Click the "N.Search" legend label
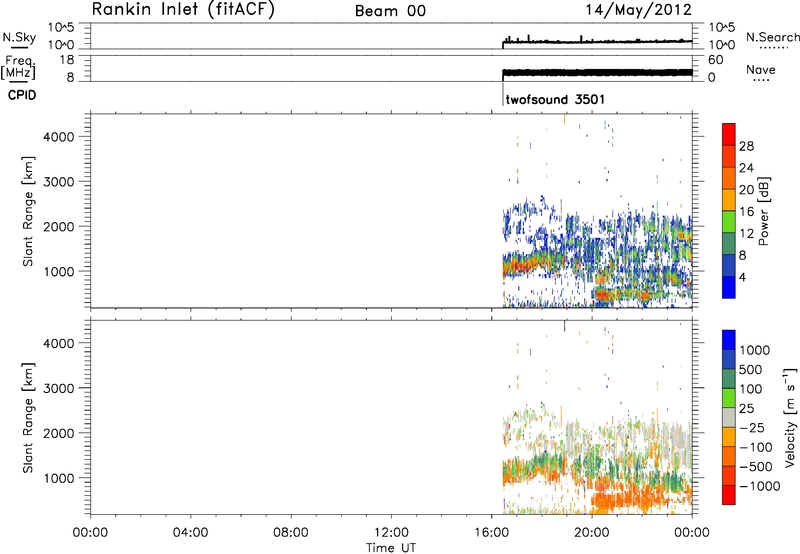The image size is (800, 554). [x=772, y=37]
